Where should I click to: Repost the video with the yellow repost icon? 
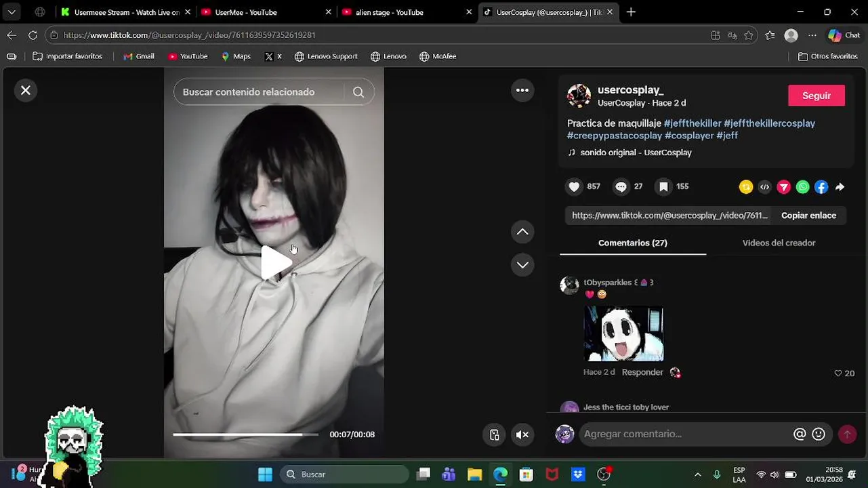[x=746, y=187]
